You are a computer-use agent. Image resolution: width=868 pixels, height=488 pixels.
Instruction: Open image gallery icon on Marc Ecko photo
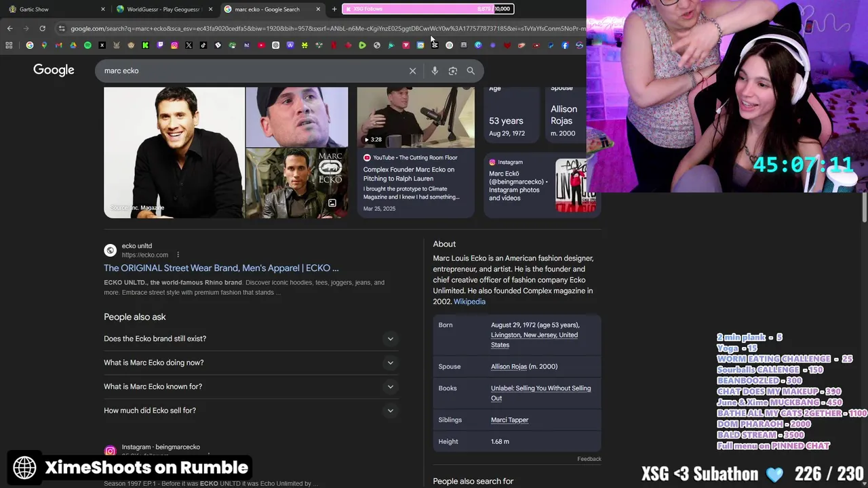point(332,203)
